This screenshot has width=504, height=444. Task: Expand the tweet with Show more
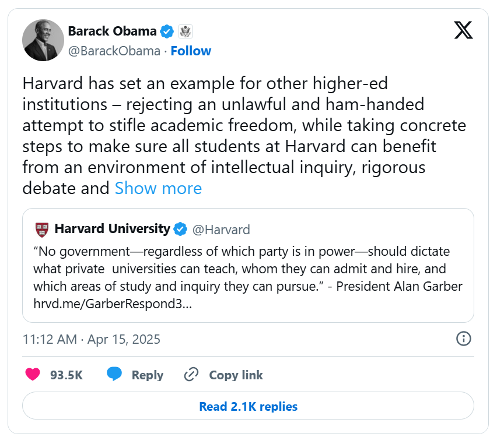[158, 188]
